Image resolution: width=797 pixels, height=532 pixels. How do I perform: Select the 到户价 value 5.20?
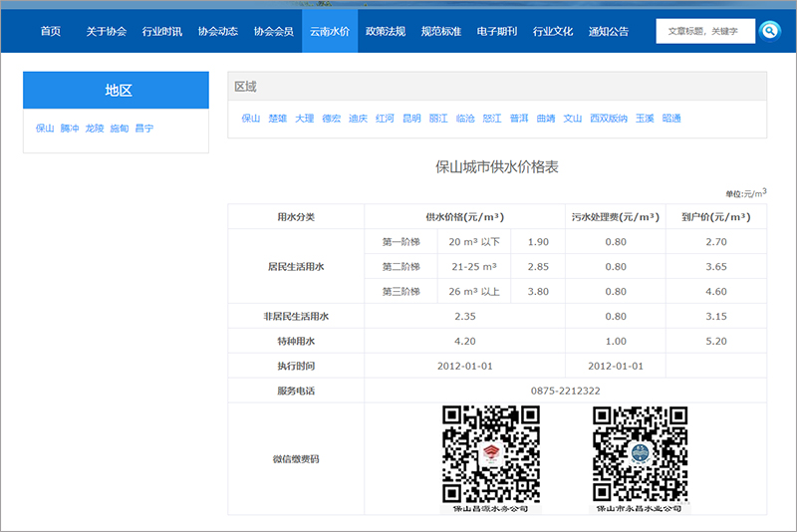(716, 341)
